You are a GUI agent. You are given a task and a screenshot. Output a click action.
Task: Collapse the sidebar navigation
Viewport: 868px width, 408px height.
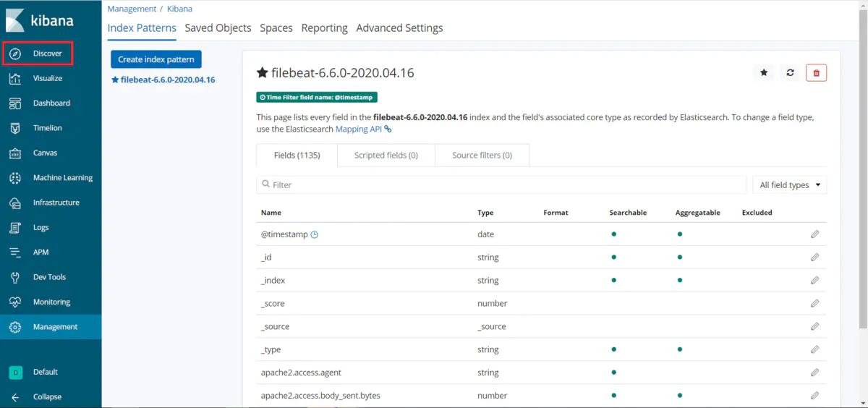point(47,397)
